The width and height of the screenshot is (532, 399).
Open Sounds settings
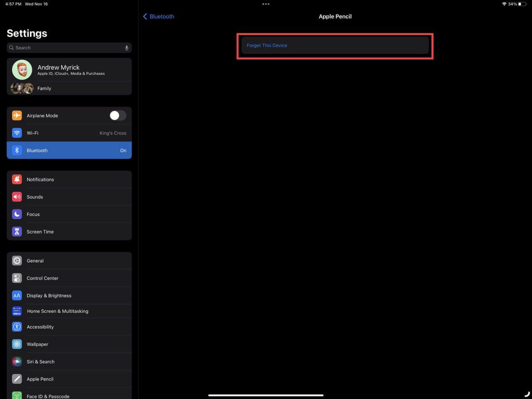[x=69, y=197]
